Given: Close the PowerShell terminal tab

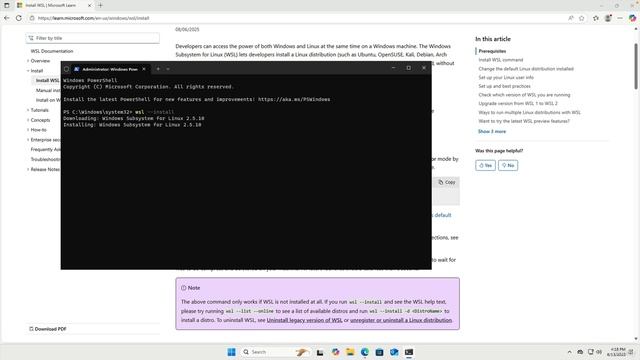Looking at the screenshot, I should coord(144,69).
